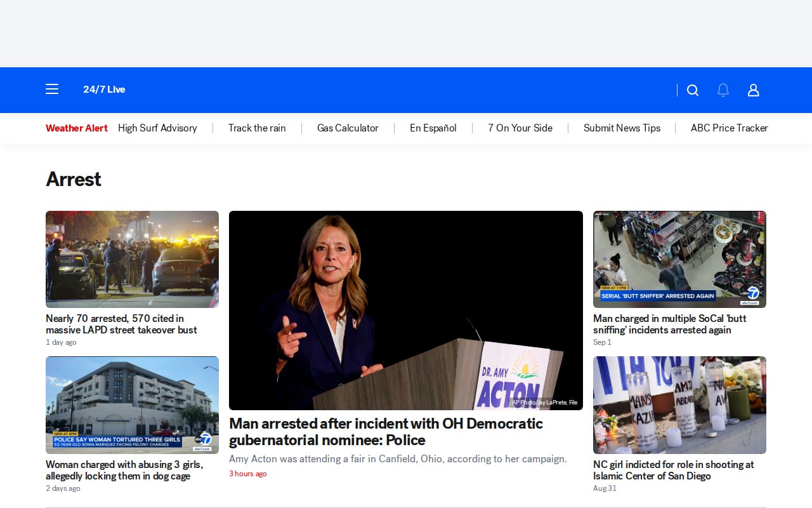Read 'Man charged in multiple SoCal' headline

pyautogui.click(x=670, y=324)
